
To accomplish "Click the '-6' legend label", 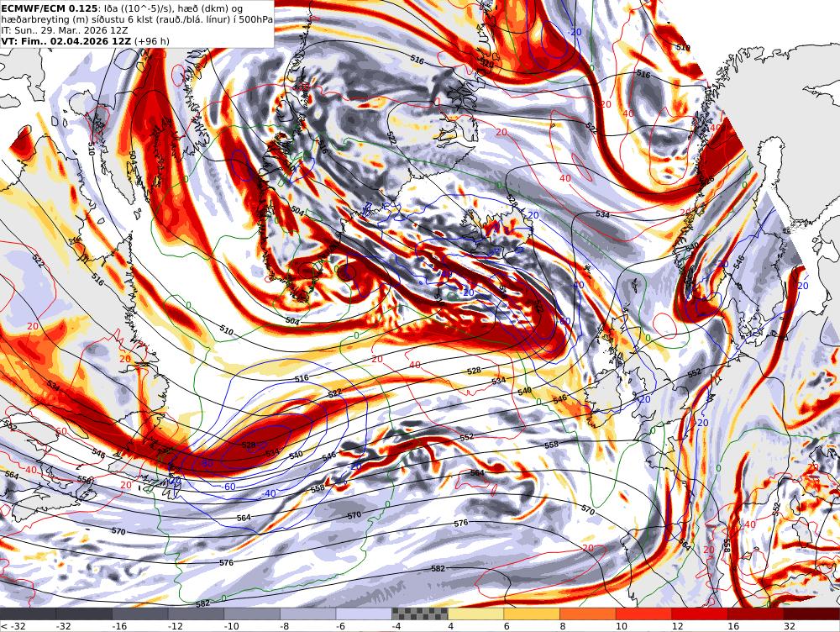I will coord(341,626).
